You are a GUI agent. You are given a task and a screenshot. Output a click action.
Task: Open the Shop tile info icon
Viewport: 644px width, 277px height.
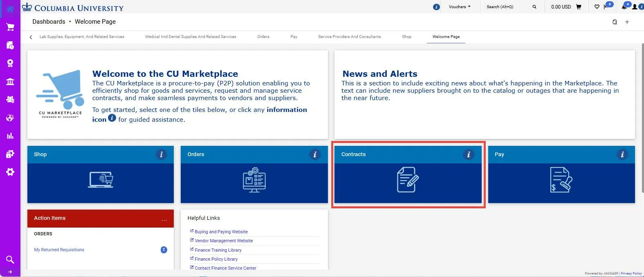click(x=162, y=154)
